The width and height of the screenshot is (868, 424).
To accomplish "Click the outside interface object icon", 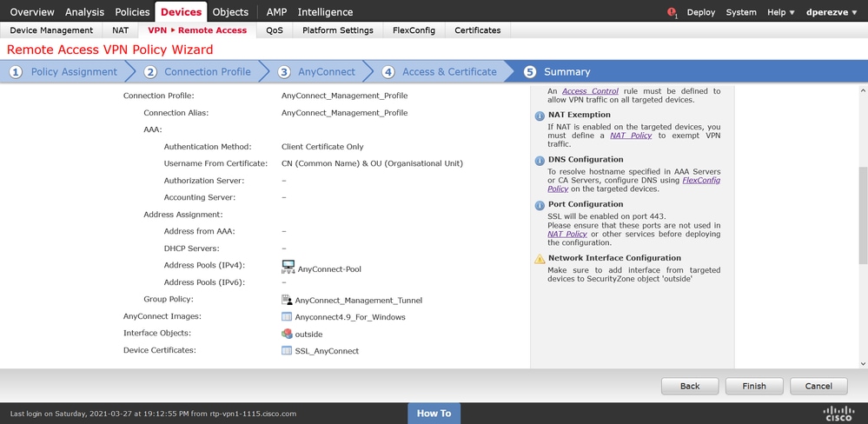I will pos(287,334).
